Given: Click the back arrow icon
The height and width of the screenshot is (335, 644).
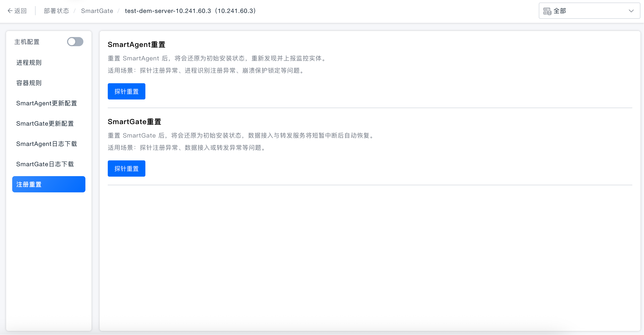Looking at the screenshot, I should [10, 11].
